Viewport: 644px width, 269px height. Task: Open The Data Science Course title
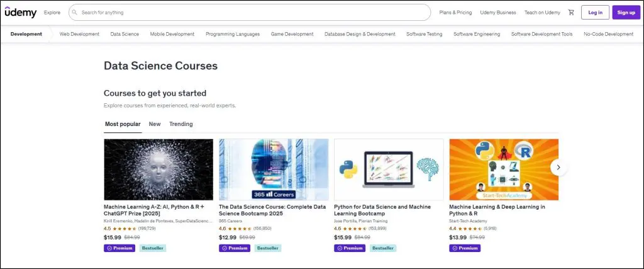272,210
